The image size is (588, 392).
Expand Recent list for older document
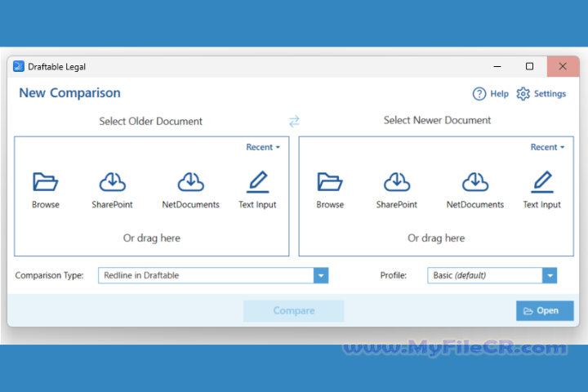pos(263,147)
